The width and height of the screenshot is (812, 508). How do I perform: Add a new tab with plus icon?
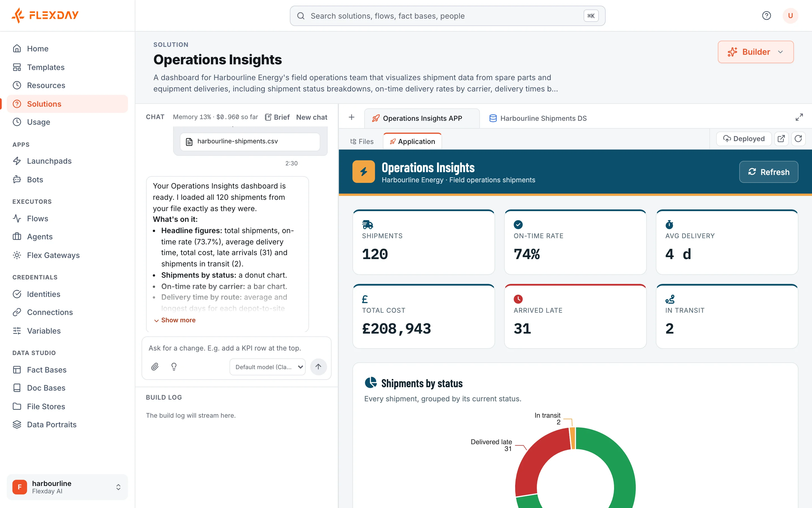(x=351, y=117)
